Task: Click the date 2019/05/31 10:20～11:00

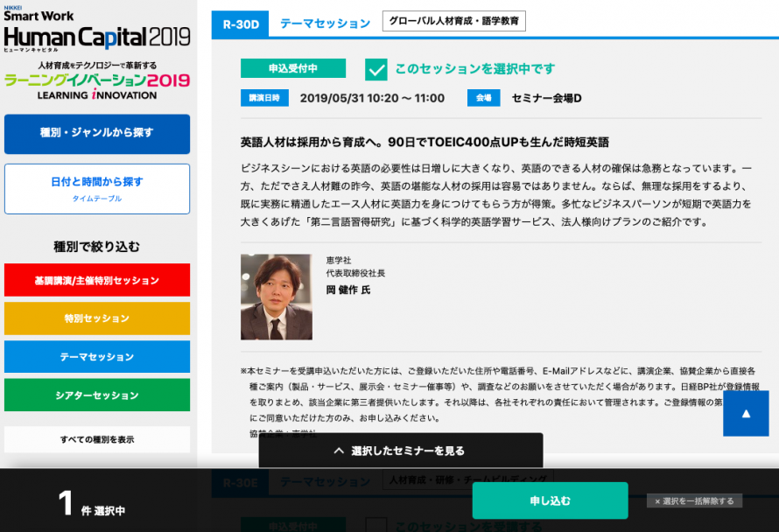Action: [x=372, y=98]
